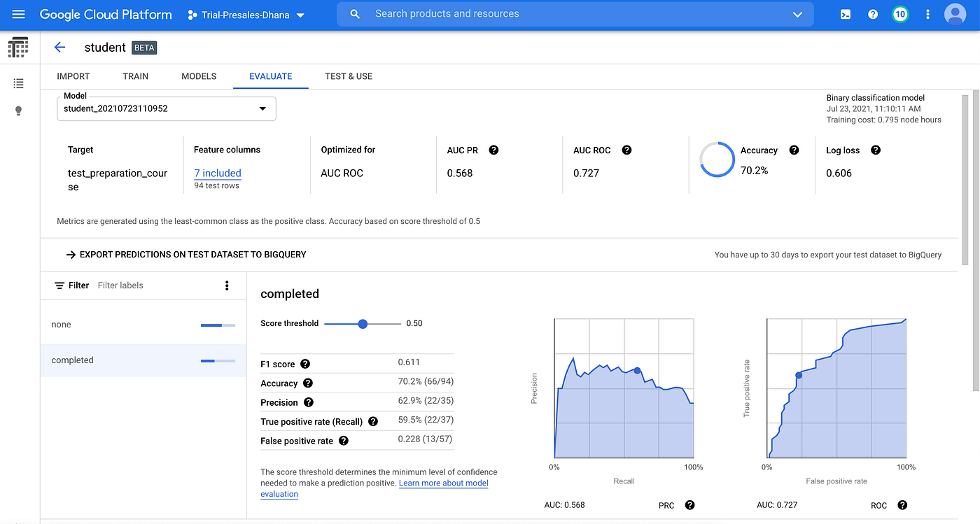The height and width of the screenshot is (524, 980).
Task: Expand the search bar dropdown chevron
Action: (x=797, y=14)
